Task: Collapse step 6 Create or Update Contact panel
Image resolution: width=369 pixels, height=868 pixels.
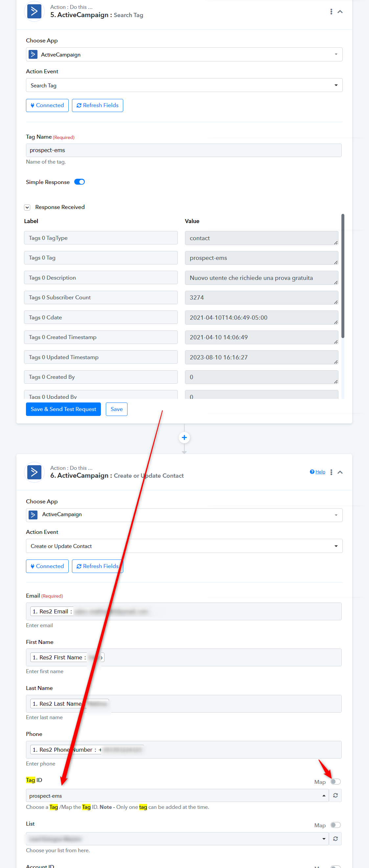Action: click(x=340, y=472)
